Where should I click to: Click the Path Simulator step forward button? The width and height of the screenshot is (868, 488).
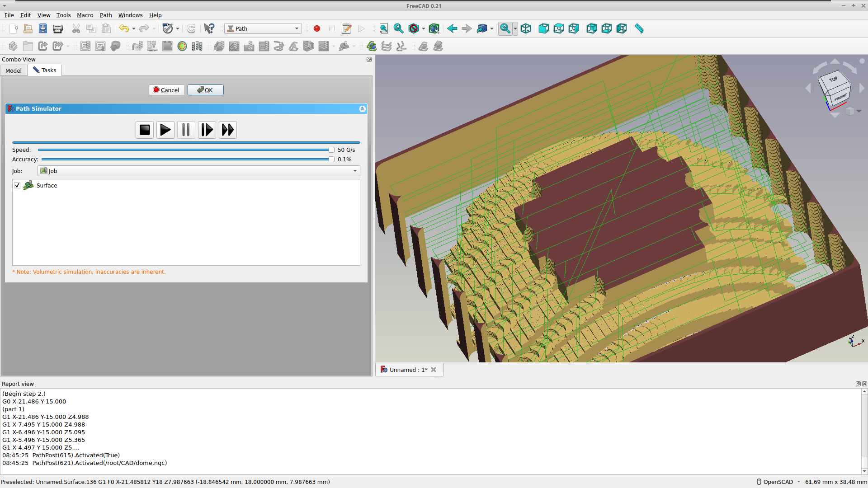tap(206, 129)
